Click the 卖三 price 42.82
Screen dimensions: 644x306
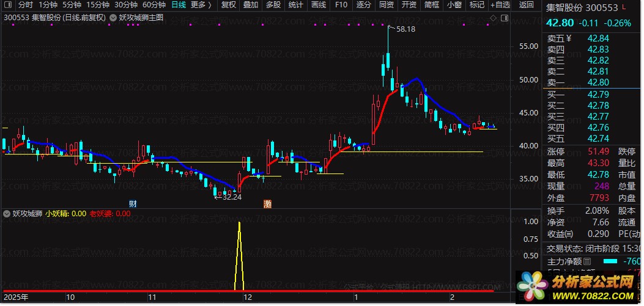pos(598,60)
